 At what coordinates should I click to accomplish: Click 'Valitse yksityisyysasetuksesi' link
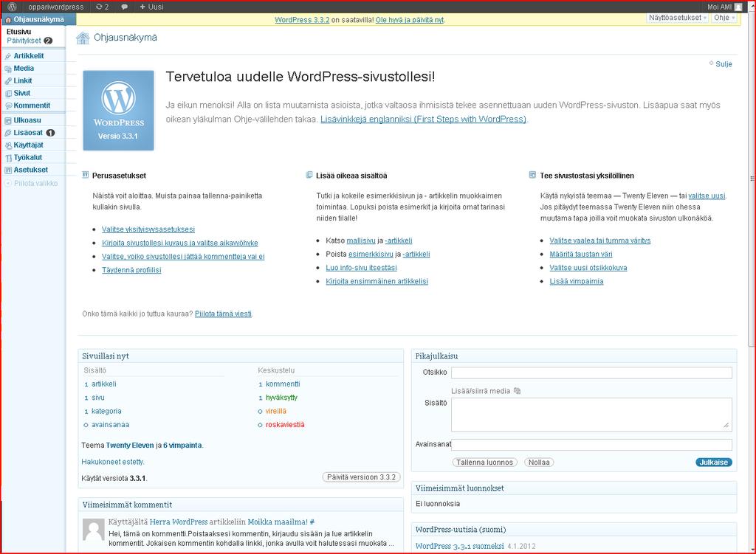click(148, 229)
